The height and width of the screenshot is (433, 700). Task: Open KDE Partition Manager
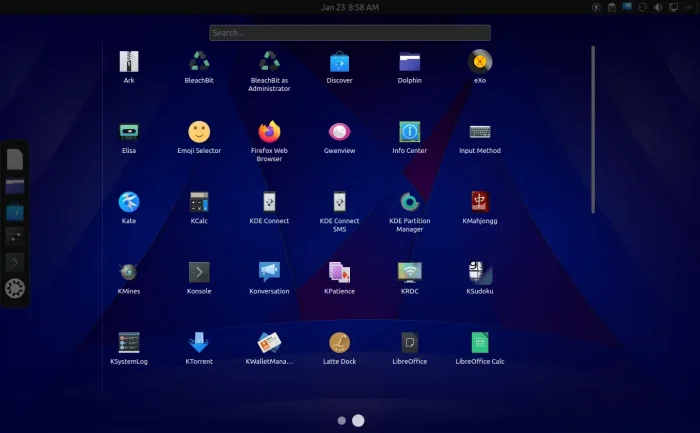[x=409, y=202]
